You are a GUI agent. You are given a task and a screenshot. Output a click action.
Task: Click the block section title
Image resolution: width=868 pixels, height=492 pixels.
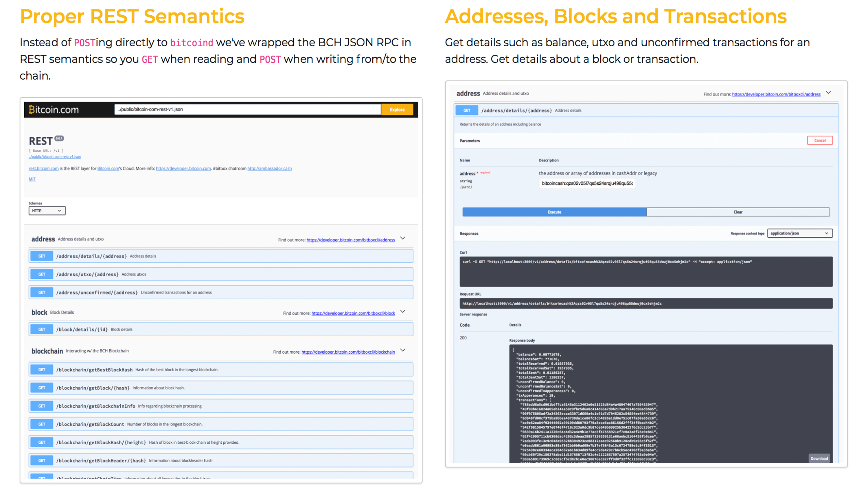[x=39, y=313]
